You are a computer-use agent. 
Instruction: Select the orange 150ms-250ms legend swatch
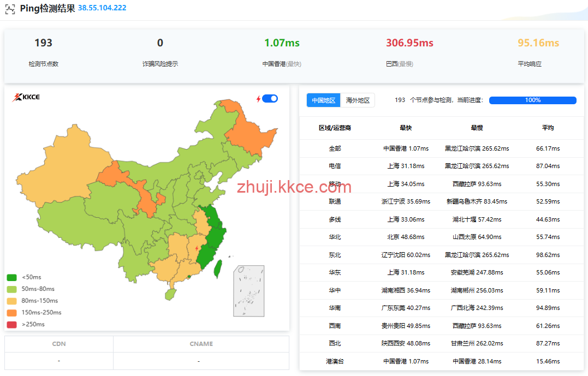tap(11, 313)
